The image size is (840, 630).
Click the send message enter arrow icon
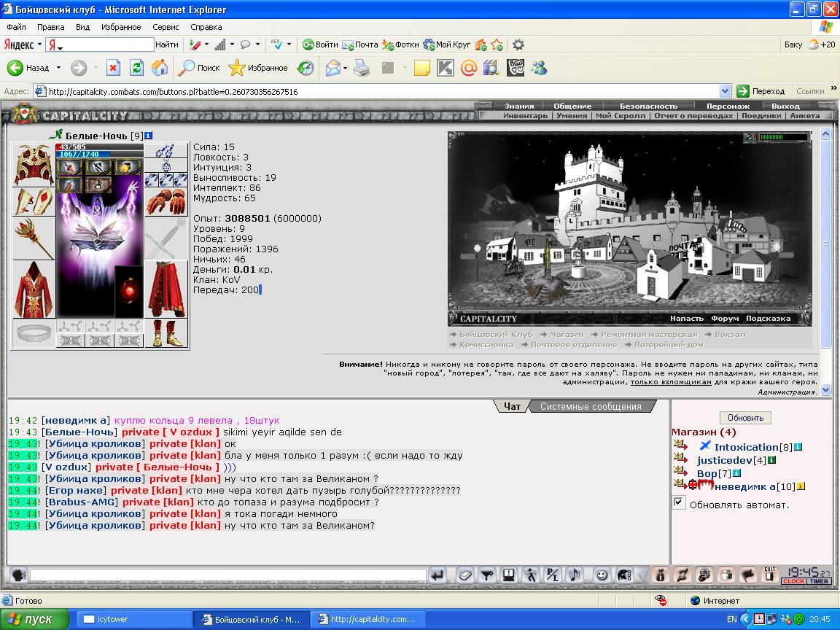437,575
